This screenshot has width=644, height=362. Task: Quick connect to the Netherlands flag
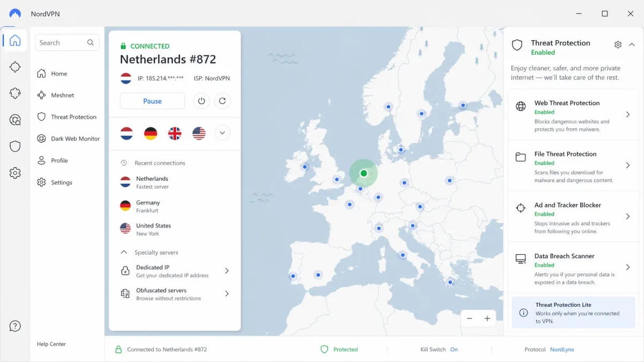tap(127, 133)
